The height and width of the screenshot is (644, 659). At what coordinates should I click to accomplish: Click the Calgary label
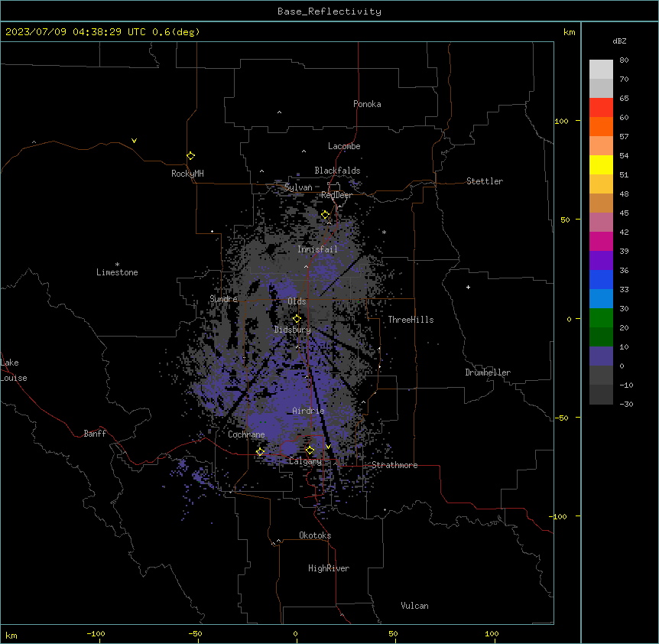pyautogui.click(x=305, y=461)
